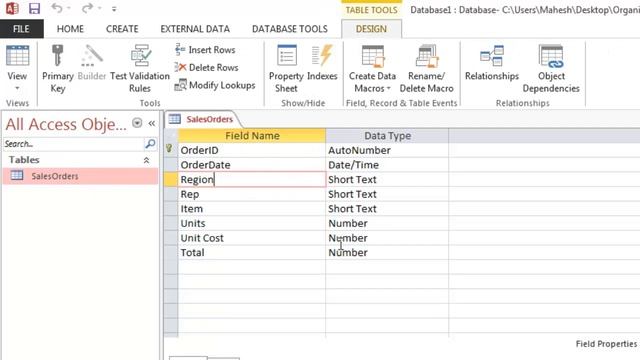Click Rename/Delete Macro
Image resolution: width=640 pixels, height=360 pixels.
(x=427, y=69)
